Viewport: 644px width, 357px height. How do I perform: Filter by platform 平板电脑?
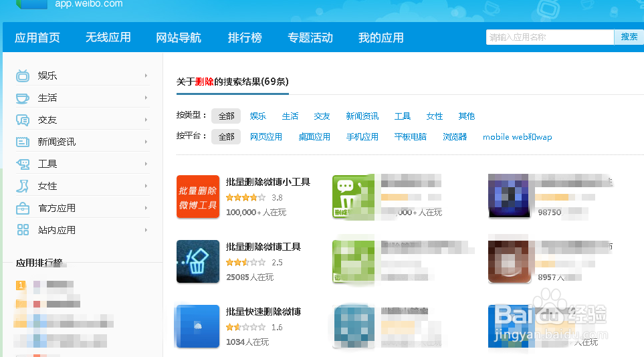coord(411,137)
